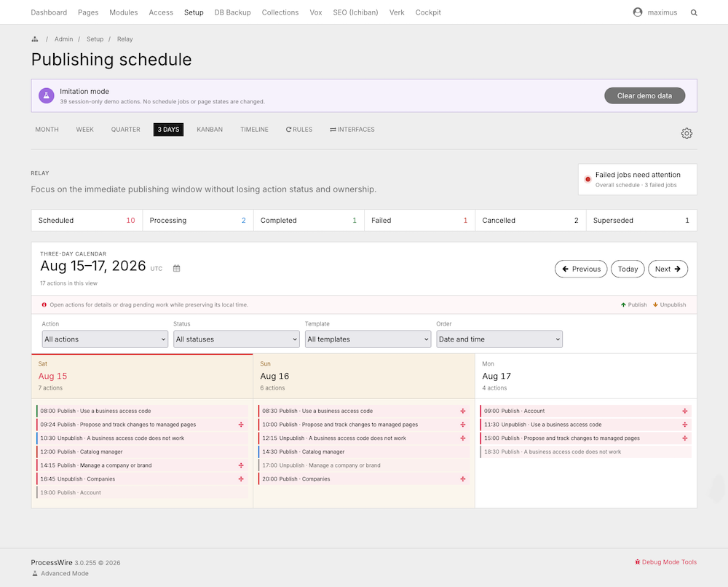
Task: Switch to the Timeline view tab
Action: [x=254, y=130]
